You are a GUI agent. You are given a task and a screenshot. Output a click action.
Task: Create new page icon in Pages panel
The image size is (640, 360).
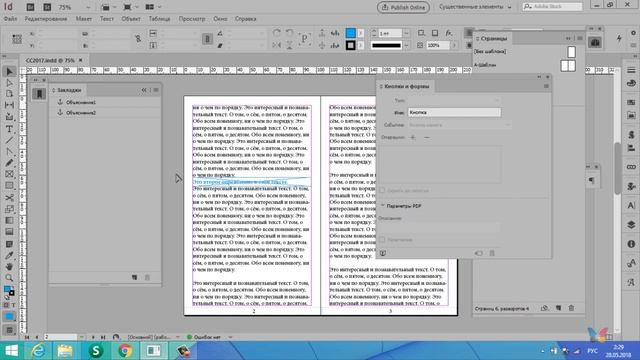pos(558,308)
